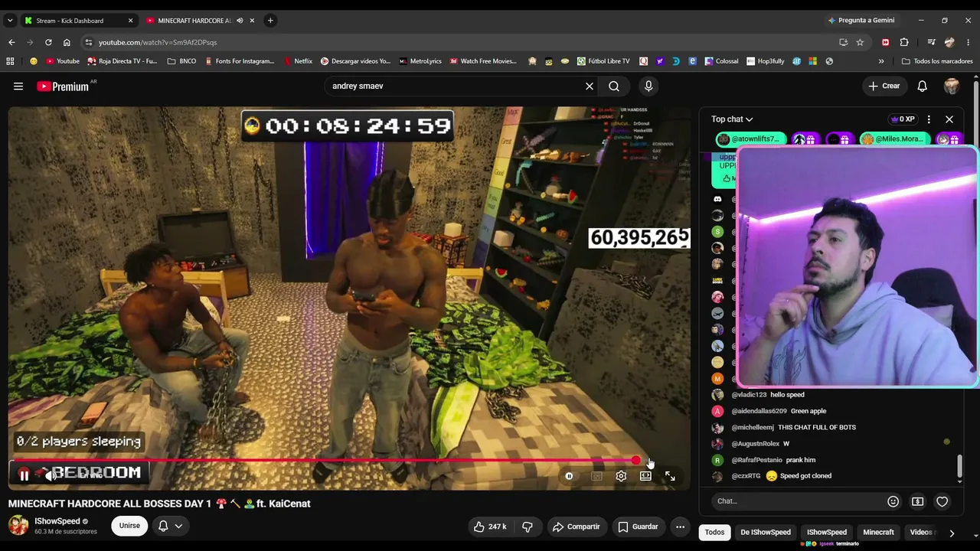
Task: Select the IShowSpeed filter chip
Action: coord(827,533)
